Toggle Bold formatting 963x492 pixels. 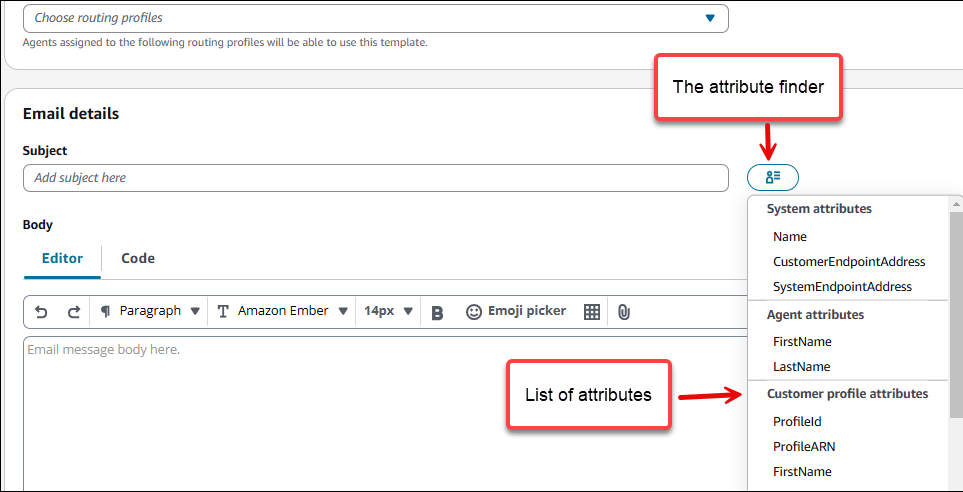437,312
